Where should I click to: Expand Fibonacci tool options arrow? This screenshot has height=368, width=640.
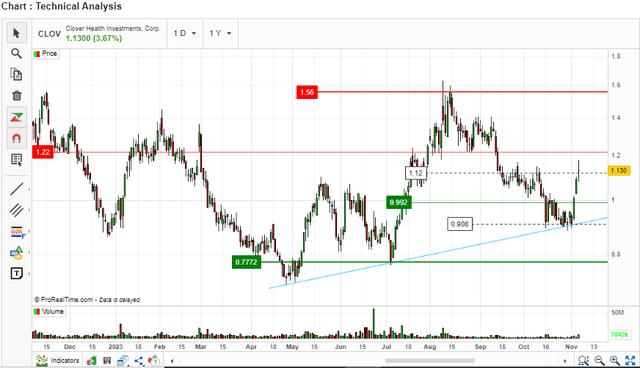29,231
